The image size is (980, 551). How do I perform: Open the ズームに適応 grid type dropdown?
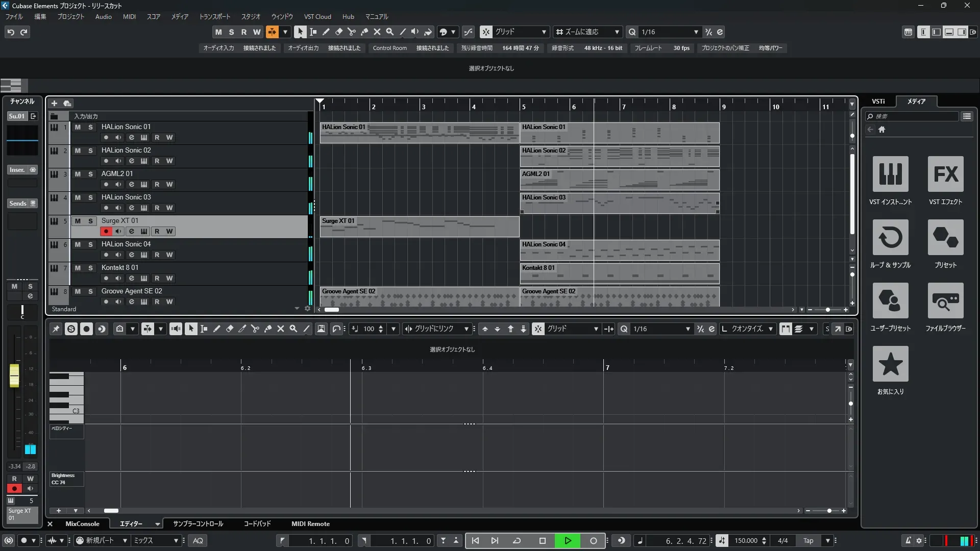pyautogui.click(x=617, y=32)
